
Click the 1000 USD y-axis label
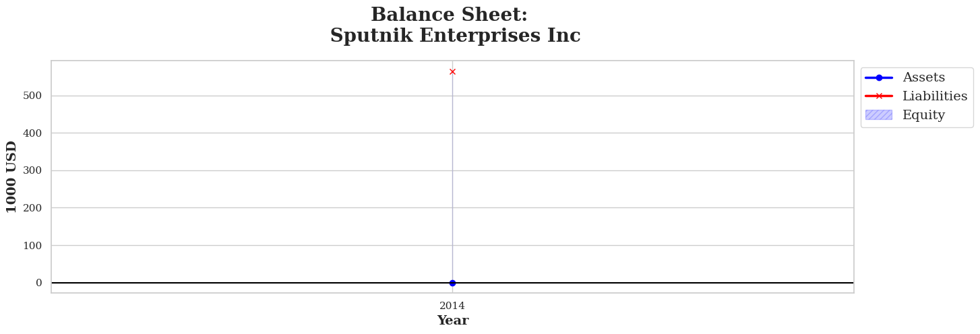12,176
